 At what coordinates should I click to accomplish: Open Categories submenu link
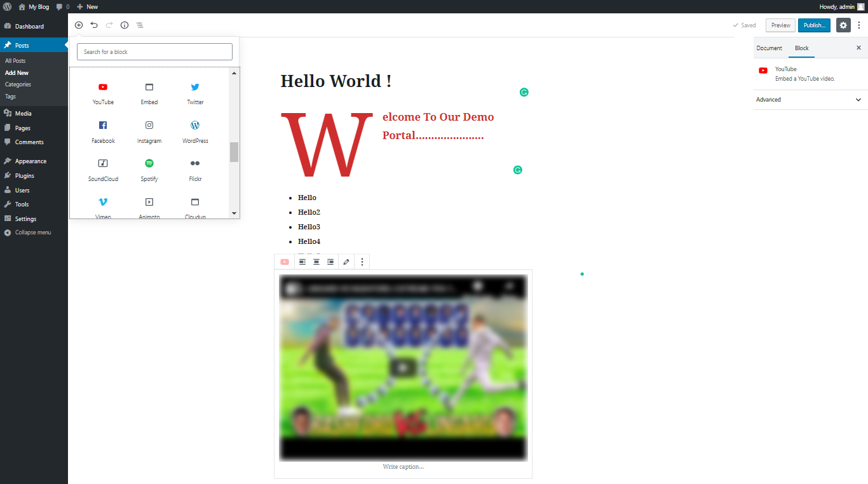pyautogui.click(x=18, y=84)
